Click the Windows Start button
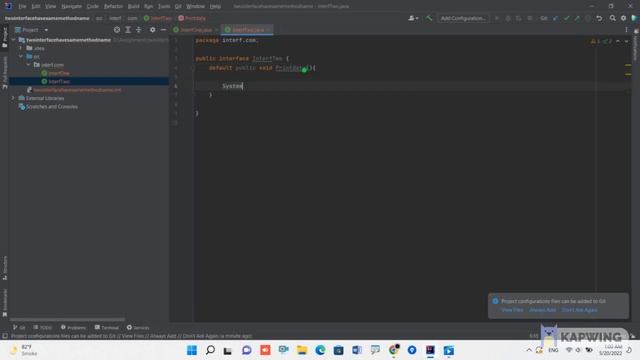 [x=192, y=350]
